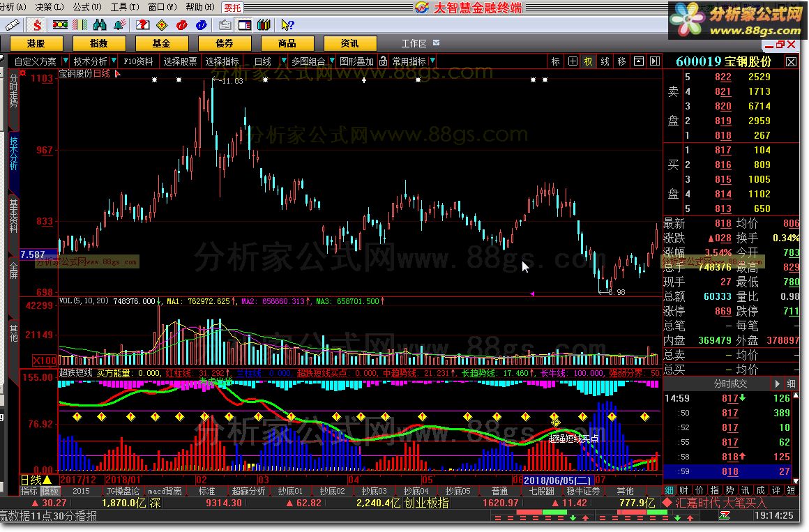Screen dimensions: 809x532
Task: Click the 委托 tab in menu bar
Action: click(x=232, y=8)
